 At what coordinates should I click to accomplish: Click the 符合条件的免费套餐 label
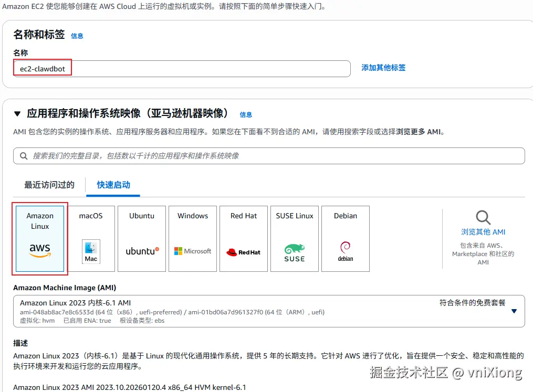[x=473, y=303]
